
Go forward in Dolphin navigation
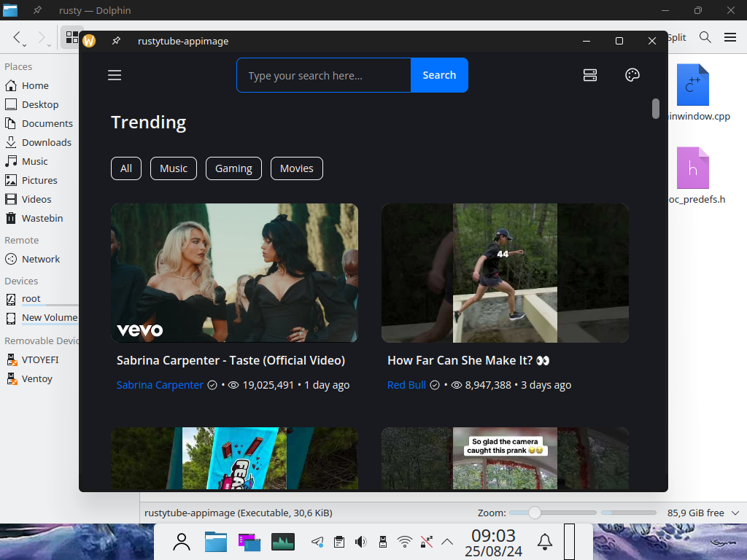click(x=42, y=37)
